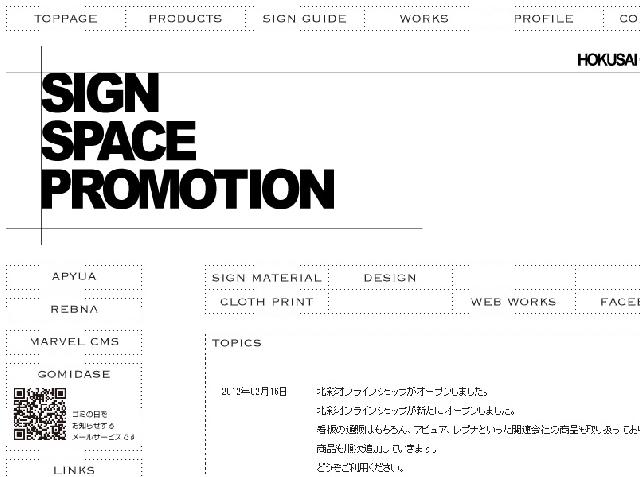
Task: Click the HOKUSAI logo
Action: 607,60
